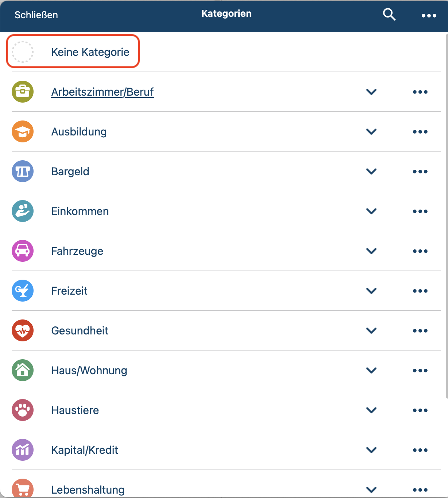Expand the Fahrzeuge subcategories

pos(371,251)
